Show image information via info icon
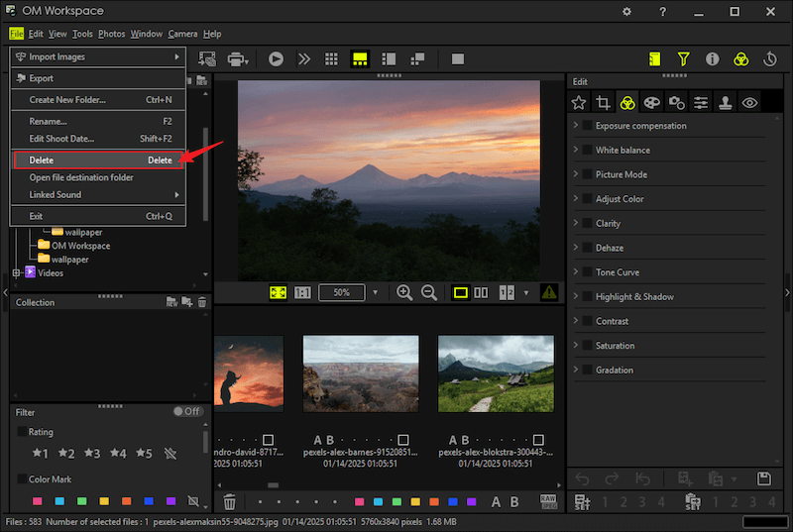The image size is (793, 532). click(x=712, y=59)
